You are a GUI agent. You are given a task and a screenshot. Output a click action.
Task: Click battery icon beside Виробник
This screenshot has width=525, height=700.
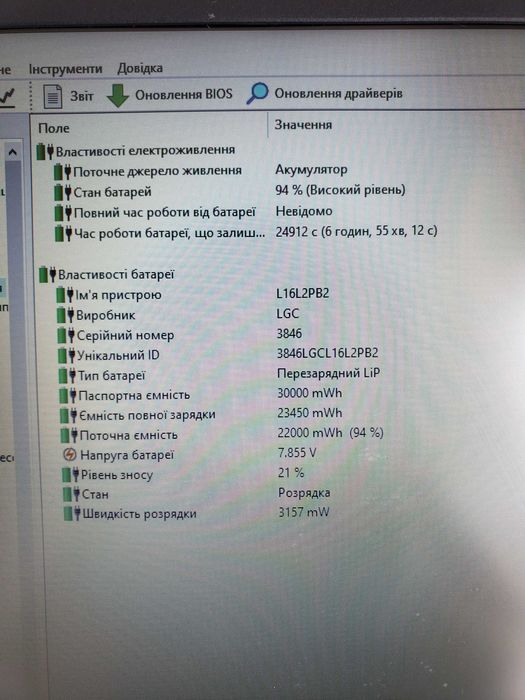(x=66, y=316)
